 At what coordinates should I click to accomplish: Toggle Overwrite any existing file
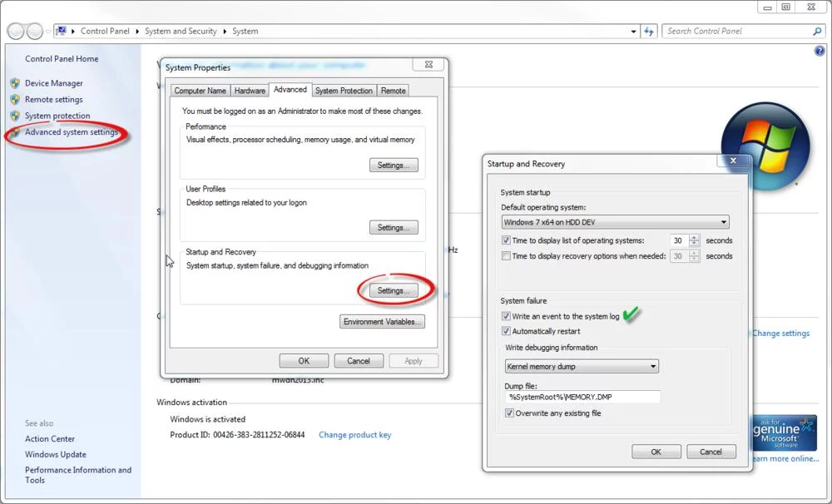click(509, 413)
